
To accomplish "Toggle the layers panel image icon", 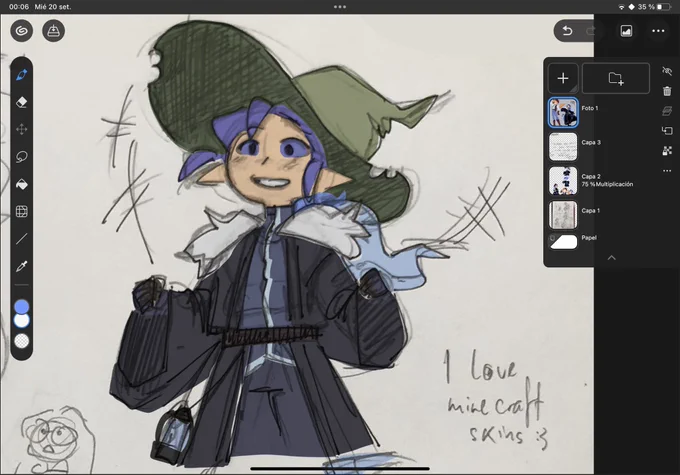I will point(626,31).
